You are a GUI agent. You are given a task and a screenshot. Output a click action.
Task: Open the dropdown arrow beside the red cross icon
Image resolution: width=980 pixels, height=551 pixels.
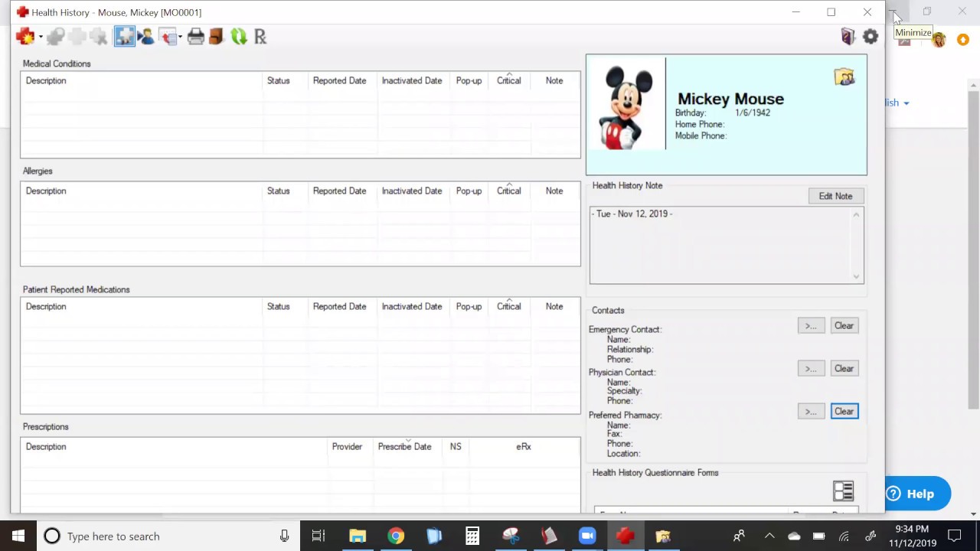[x=41, y=37]
